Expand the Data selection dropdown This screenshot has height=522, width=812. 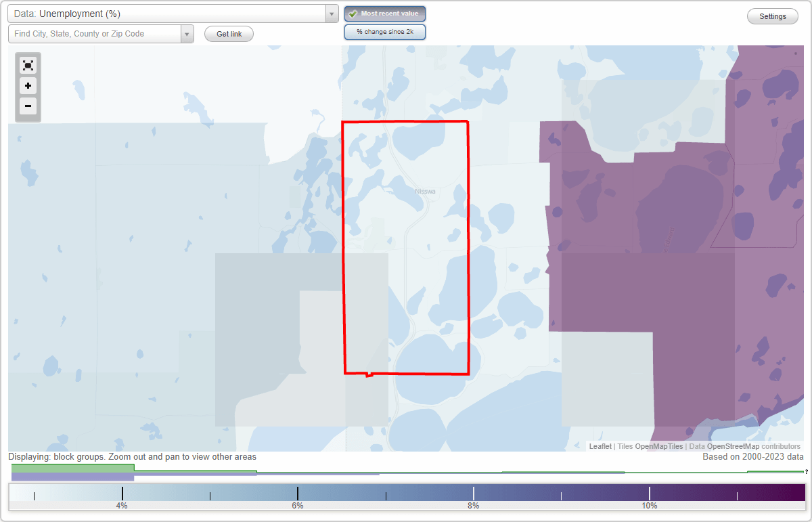tap(330, 14)
